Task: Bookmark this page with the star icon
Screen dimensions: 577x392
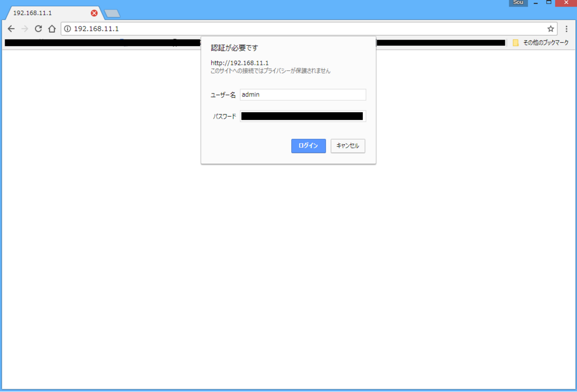Action: 551,29
